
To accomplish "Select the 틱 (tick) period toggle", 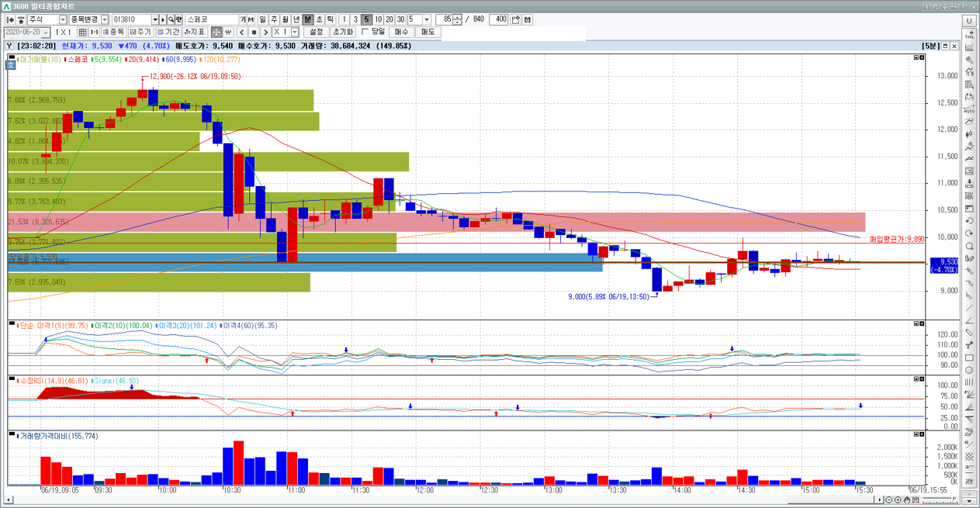I will tap(331, 19).
